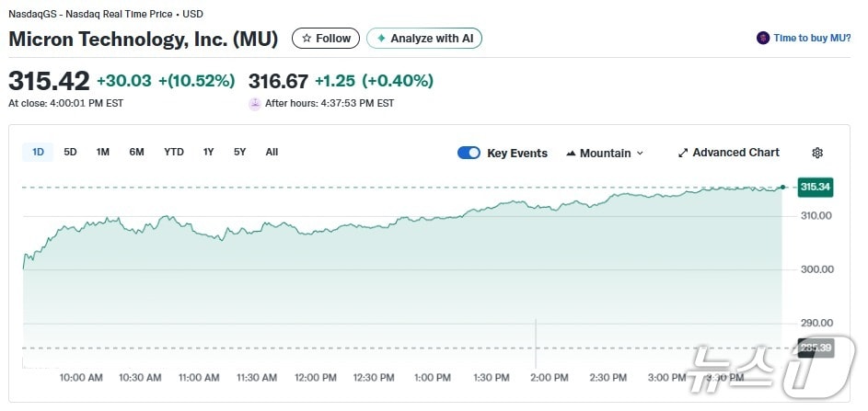The image size is (868, 411).
Task: Select the 1D time range tab
Action: [x=38, y=153]
